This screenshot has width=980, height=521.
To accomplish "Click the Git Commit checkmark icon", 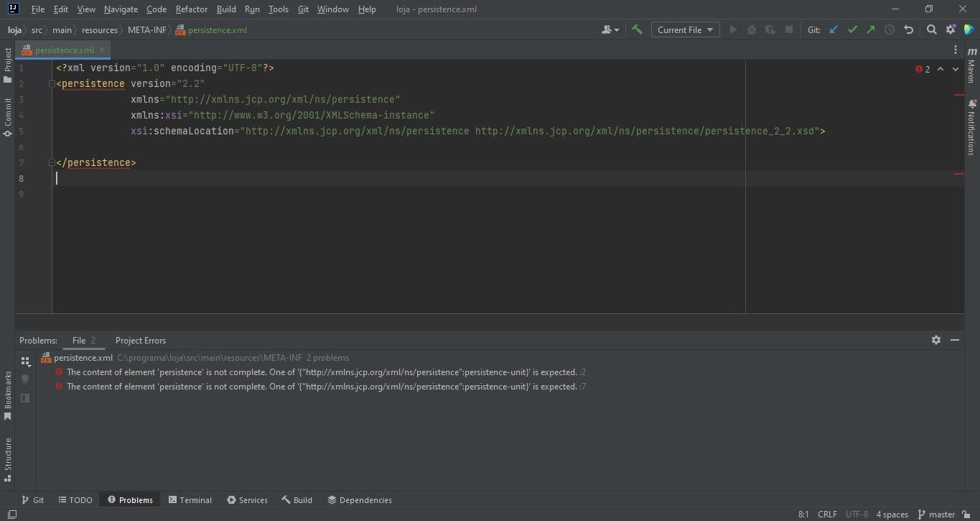I will [x=852, y=29].
